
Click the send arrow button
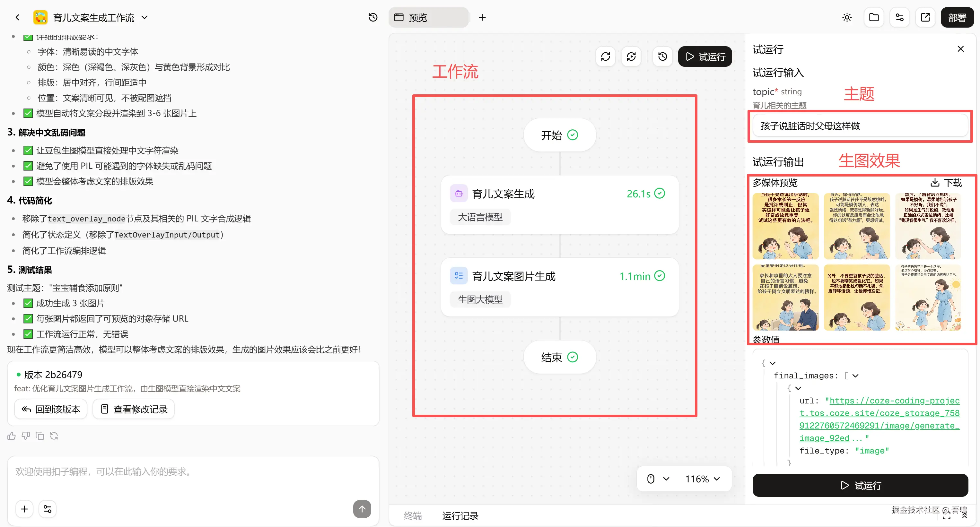362,509
